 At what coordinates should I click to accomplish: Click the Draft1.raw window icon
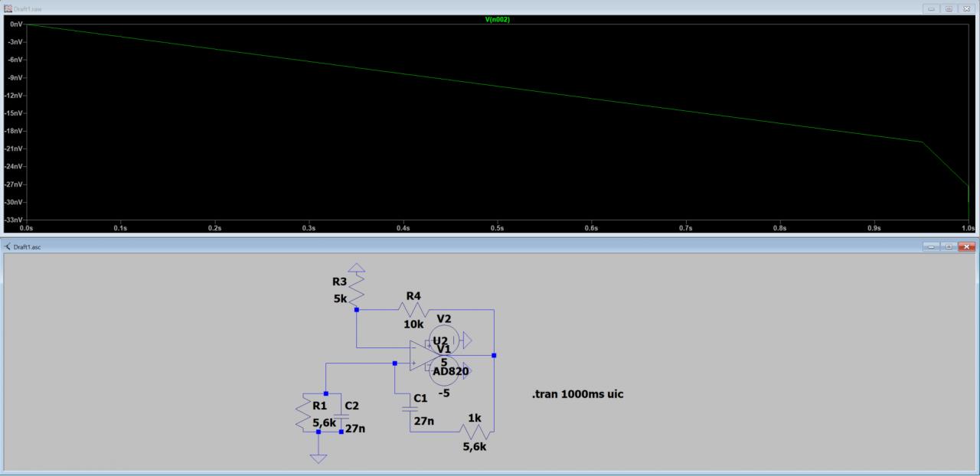point(8,7)
